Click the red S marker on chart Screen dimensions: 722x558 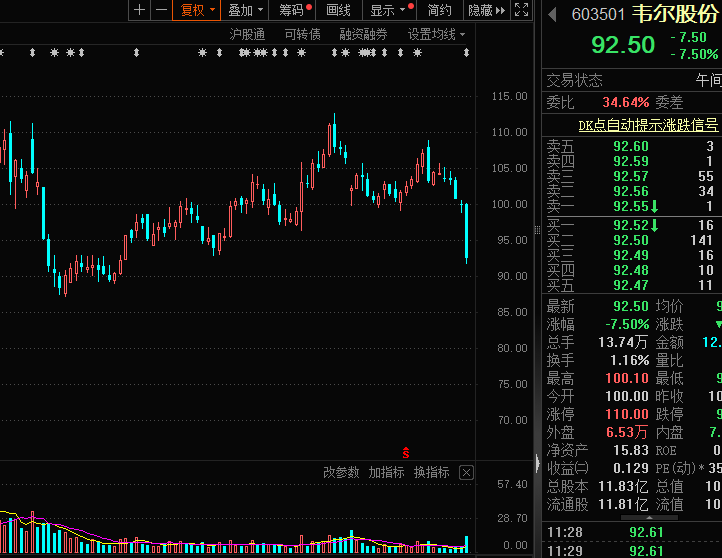406,451
